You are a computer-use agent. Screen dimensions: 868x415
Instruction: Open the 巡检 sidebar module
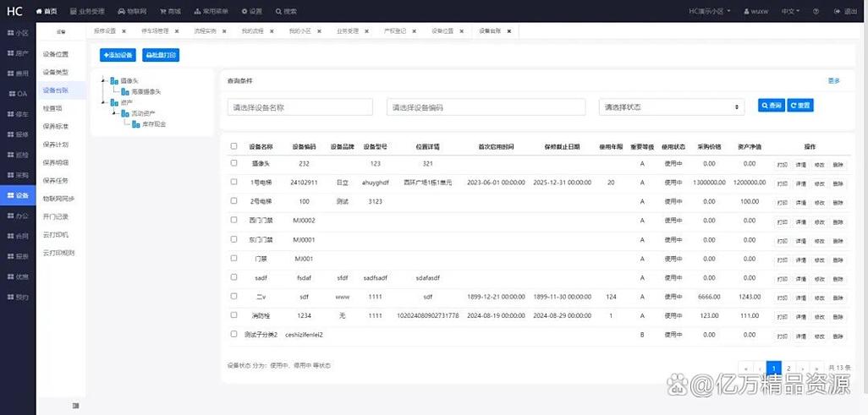18,155
